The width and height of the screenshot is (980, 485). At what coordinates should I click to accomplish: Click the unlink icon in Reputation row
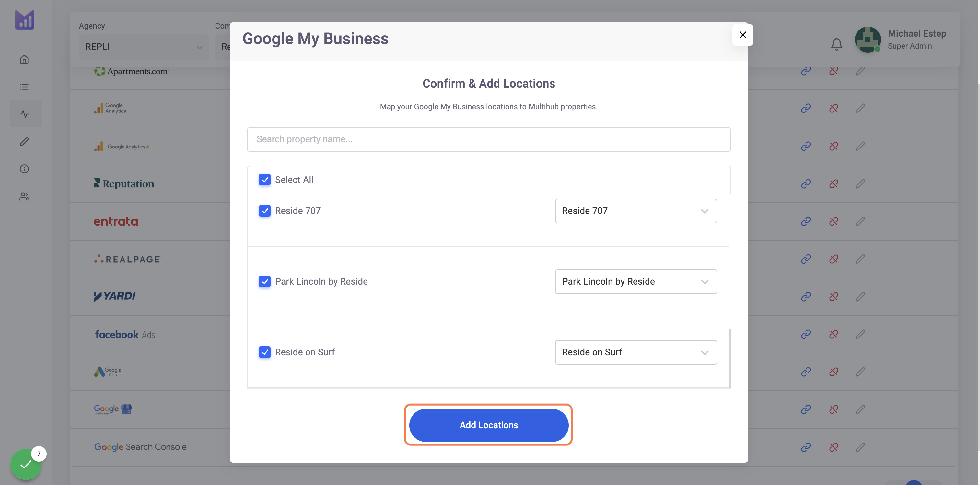834,184
